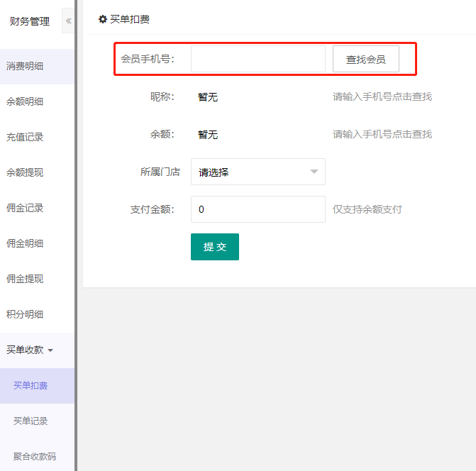Open the 所属门店 dropdown
476x471 pixels.
[258, 172]
